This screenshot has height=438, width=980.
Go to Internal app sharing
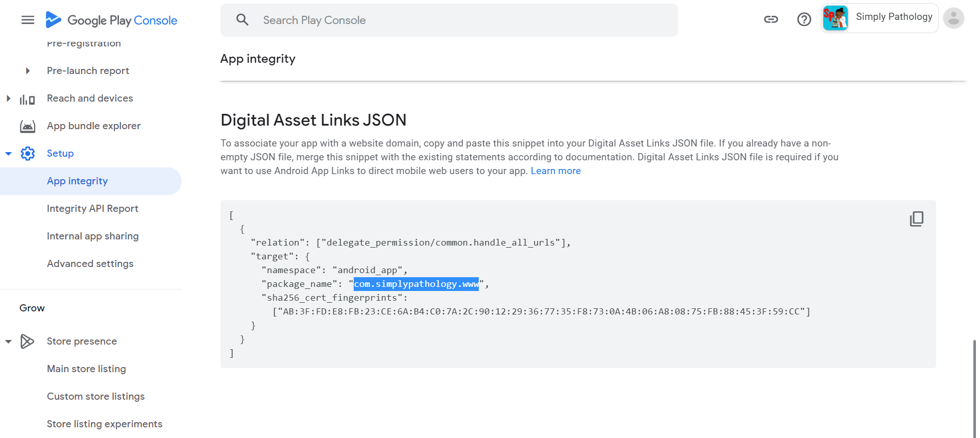tap(92, 236)
